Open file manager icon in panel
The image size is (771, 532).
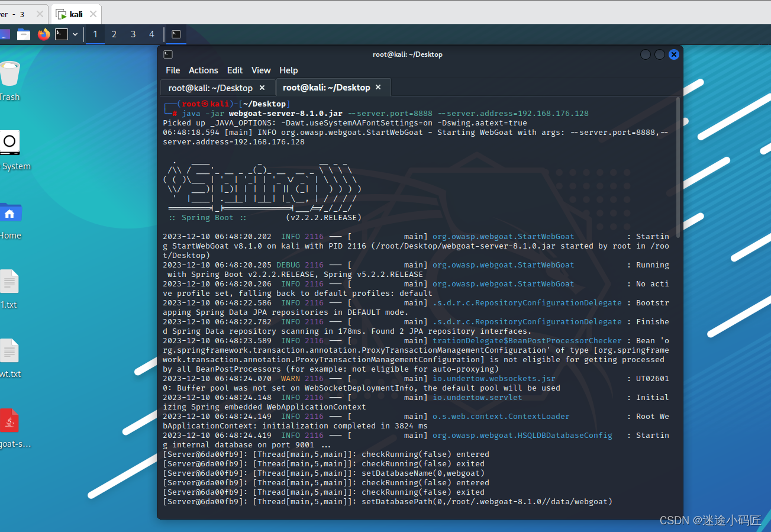pyautogui.click(x=24, y=34)
